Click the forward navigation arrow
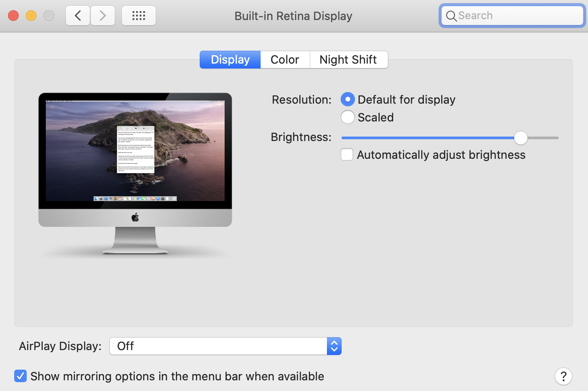Screen dimensions: 588x391 pyautogui.click(x=103, y=16)
